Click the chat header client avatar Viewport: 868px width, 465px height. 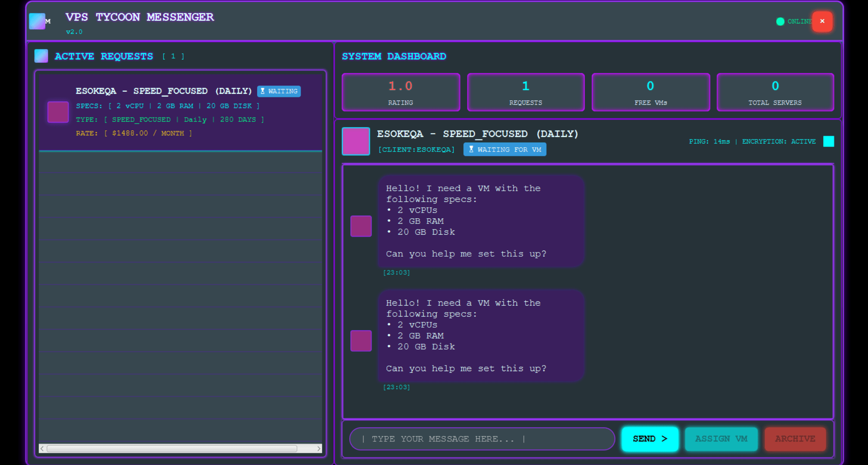pos(356,141)
